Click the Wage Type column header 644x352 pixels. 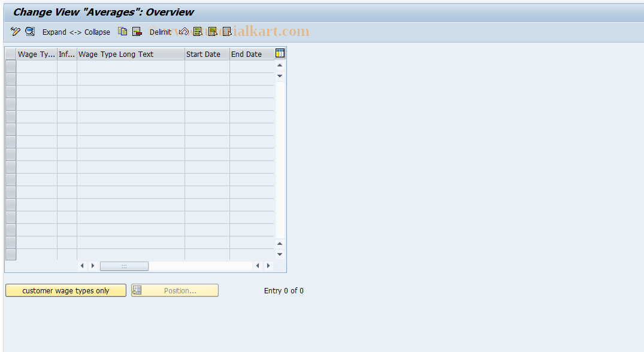pyautogui.click(x=37, y=54)
